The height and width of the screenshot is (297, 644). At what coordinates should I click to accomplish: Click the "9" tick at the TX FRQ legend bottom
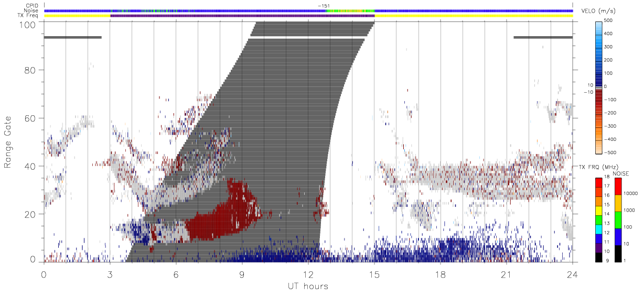607,260
